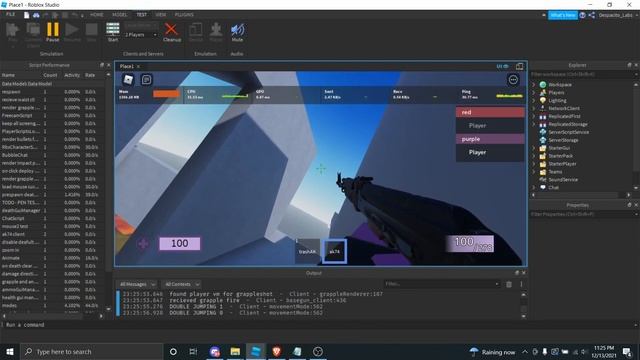Expand the Workspace node in Explorer

(534, 84)
